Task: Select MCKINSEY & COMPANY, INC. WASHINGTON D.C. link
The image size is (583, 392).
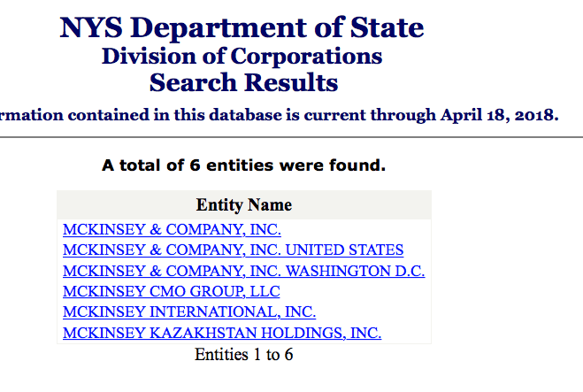Action: coord(243,271)
